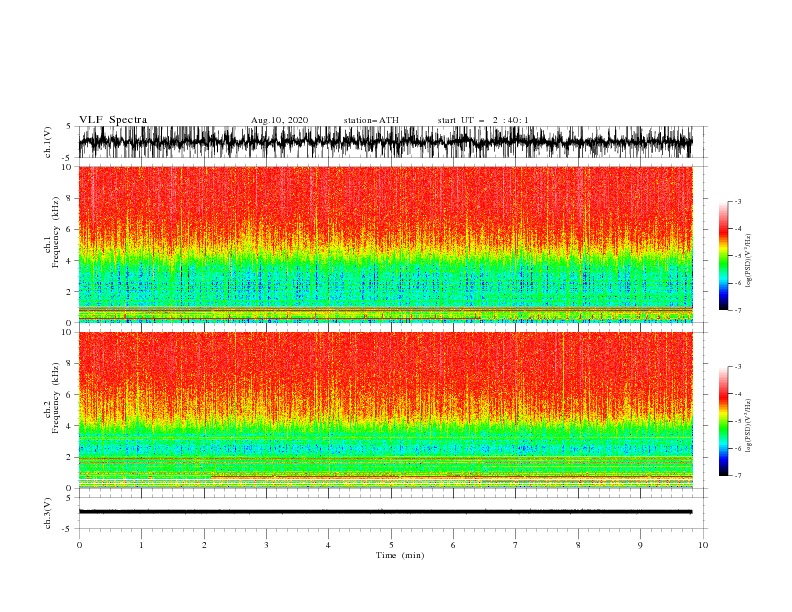Click the '-7' value on ch.2 colorbar
This screenshot has width=792, height=612.
(x=737, y=476)
